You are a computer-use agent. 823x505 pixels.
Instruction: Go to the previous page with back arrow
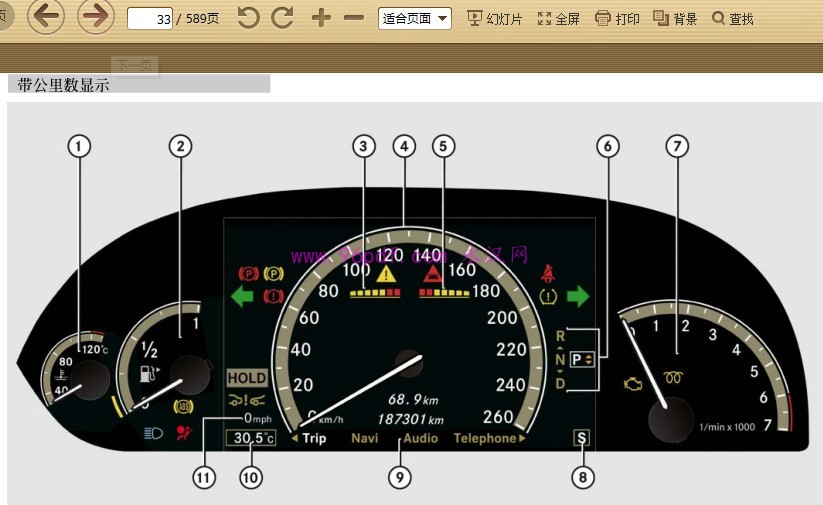(46, 17)
